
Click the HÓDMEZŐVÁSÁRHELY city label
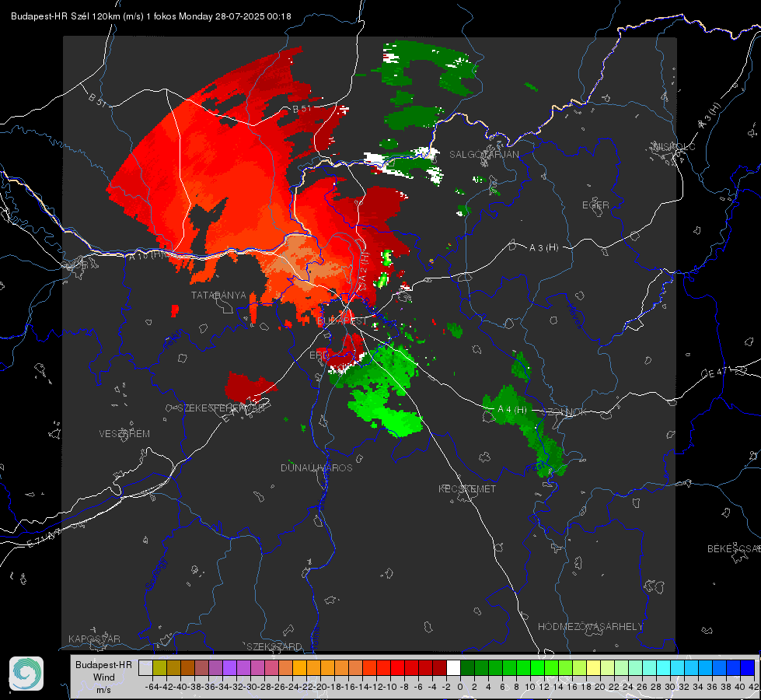[590, 627]
